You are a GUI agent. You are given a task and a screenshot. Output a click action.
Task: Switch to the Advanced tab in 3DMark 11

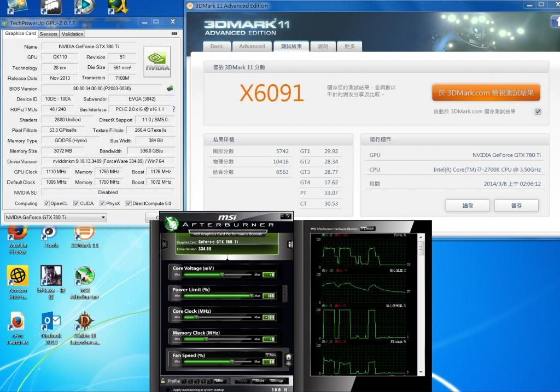(252, 46)
